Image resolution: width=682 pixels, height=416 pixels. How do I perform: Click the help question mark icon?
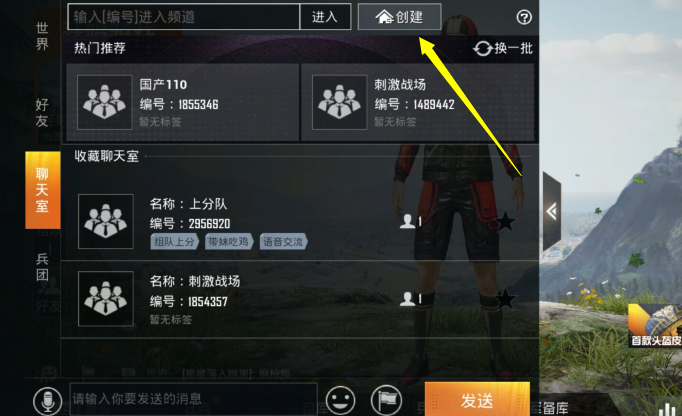pyautogui.click(x=524, y=17)
